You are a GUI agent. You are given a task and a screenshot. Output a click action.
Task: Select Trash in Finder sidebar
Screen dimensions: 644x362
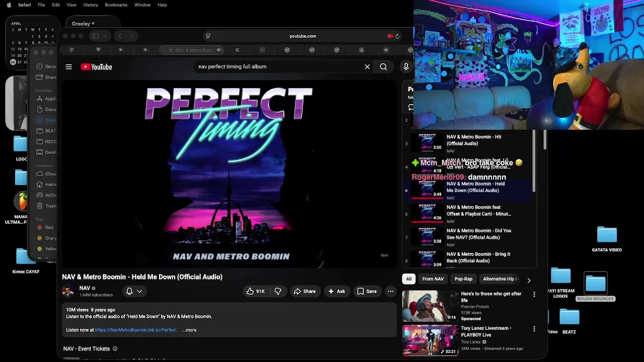click(47, 206)
